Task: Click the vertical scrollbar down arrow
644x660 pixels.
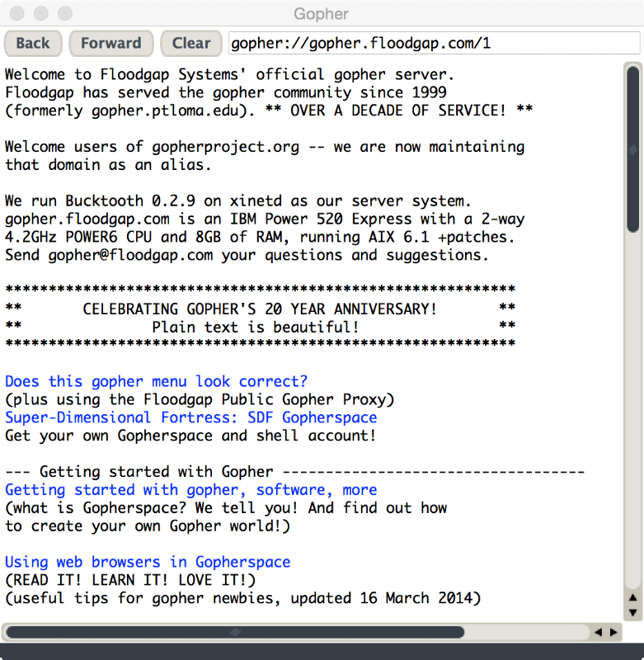Action: pos(632,612)
